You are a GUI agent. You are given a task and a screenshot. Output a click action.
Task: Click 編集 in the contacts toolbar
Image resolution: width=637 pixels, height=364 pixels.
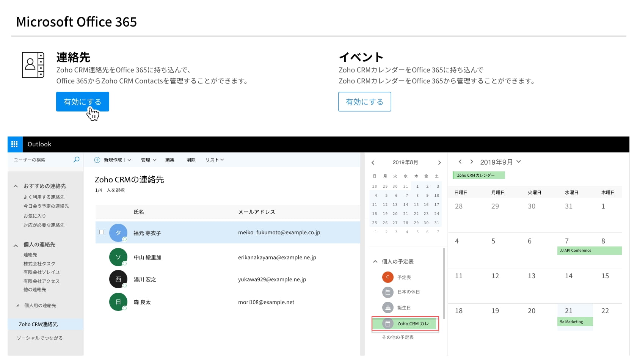pyautogui.click(x=170, y=160)
